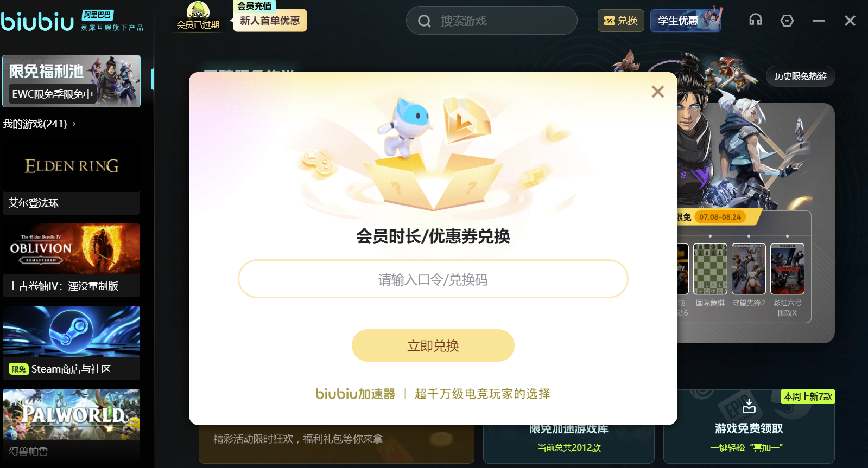Select Oblivion Remastered game tile
Image resolution: width=868 pixels, height=468 pixels.
point(71,260)
